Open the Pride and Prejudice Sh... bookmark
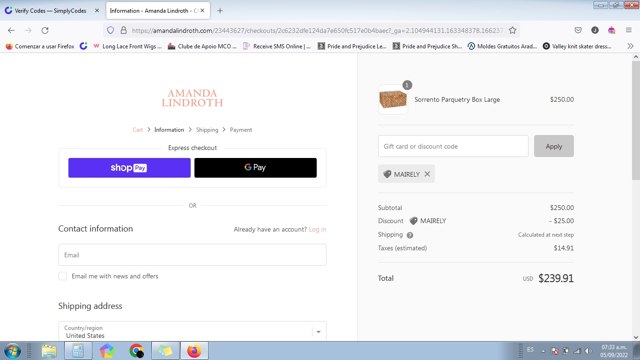 [x=427, y=46]
